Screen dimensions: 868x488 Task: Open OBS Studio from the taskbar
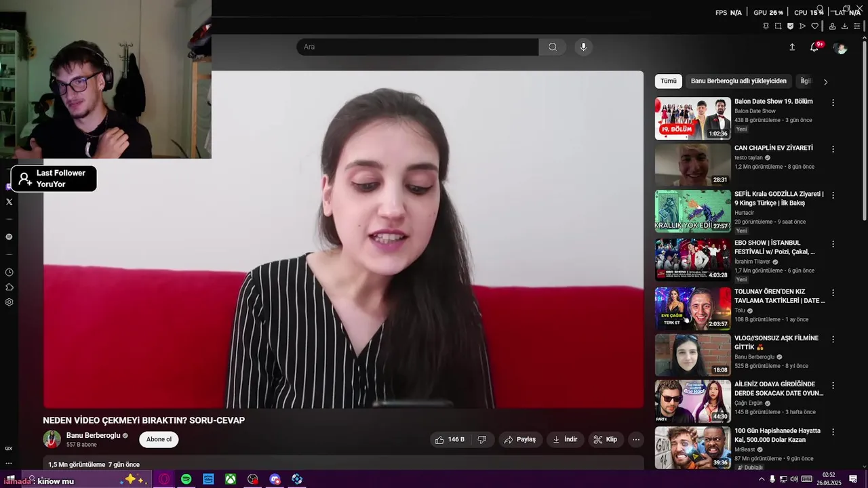click(x=253, y=479)
